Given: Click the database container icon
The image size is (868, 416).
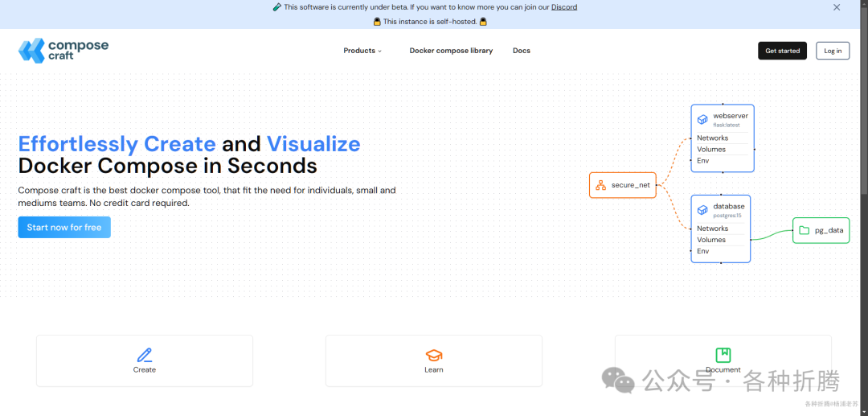Looking at the screenshot, I should [702, 210].
